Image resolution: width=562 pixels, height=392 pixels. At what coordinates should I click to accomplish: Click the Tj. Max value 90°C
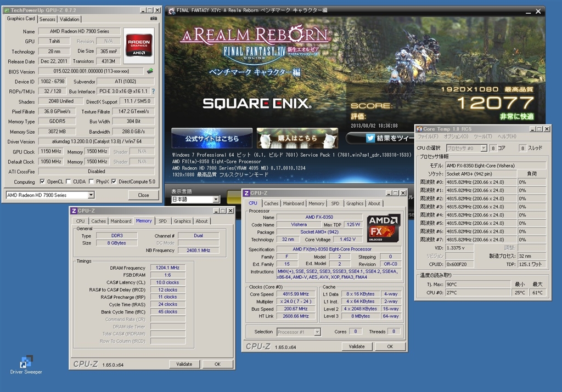(478, 284)
